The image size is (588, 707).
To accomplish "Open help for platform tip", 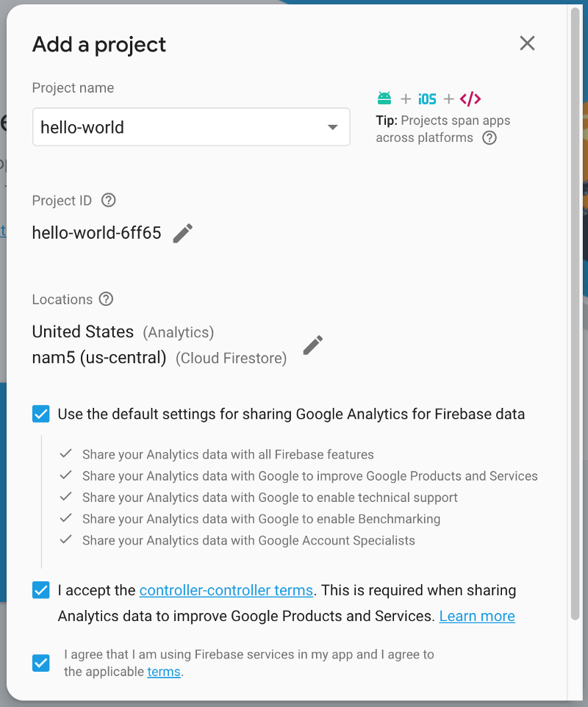I will coord(490,138).
